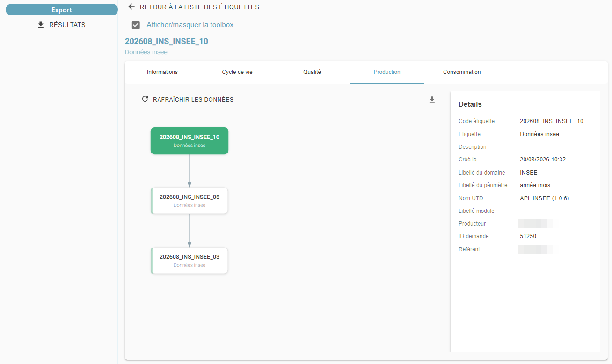The width and height of the screenshot is (612, 364).
Task: Click the Code étiquette value 202608_INS_INSEE_10
Action: (x=552, y=121)
